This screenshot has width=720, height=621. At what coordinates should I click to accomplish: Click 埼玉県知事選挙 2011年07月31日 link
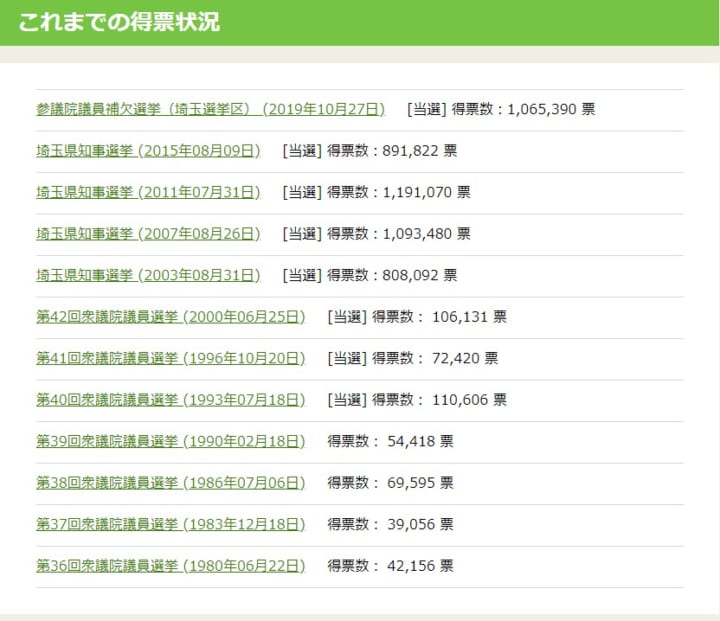148,192
